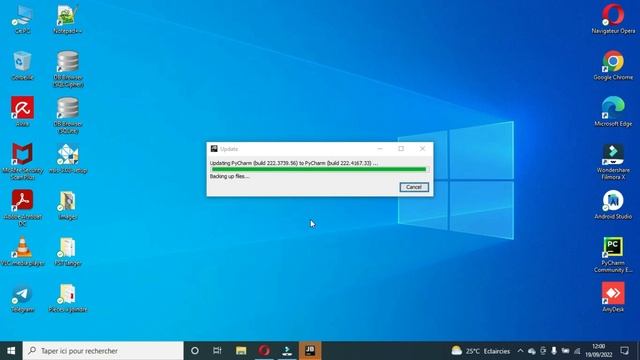Open the clock showing 19/09/2022
The width and height of the screenshot is (640, 360).
[599, 351]
